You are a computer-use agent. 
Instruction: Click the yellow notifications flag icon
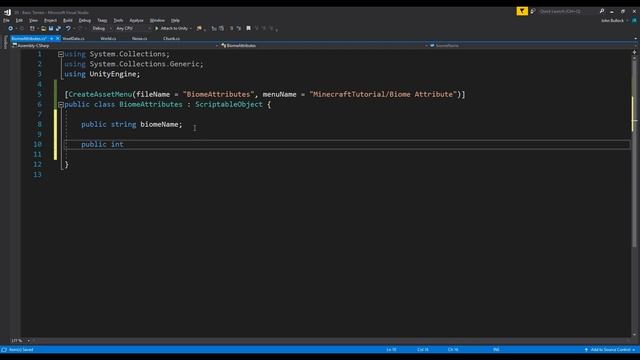pos(522,11)
